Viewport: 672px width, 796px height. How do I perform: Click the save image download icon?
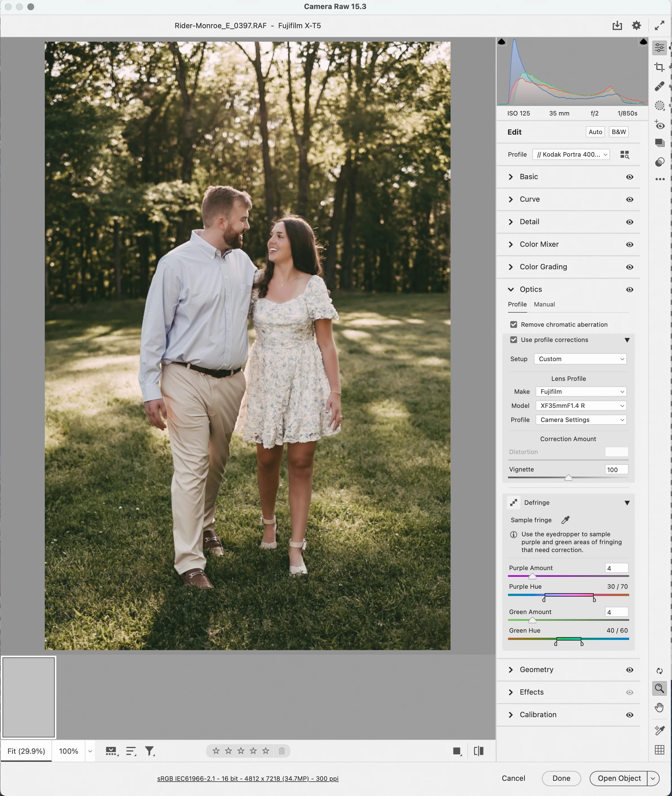617,26
